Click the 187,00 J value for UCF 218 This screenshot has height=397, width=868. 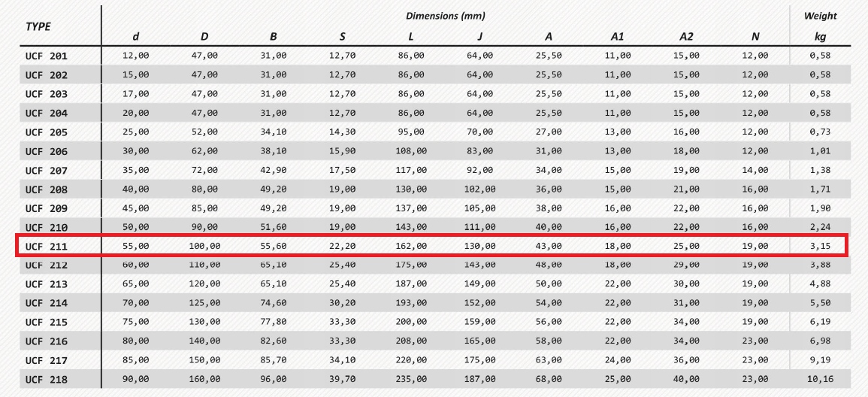coord(479,380)
